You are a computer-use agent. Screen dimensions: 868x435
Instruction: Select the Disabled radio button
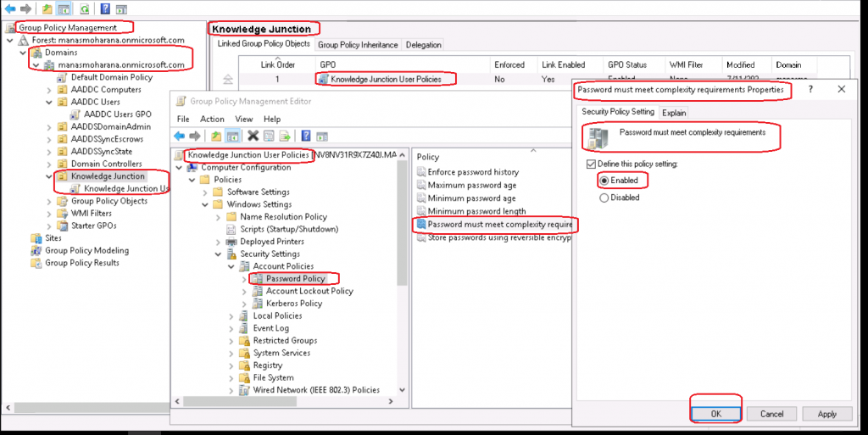pyautogui.click(x=604, y=198)
